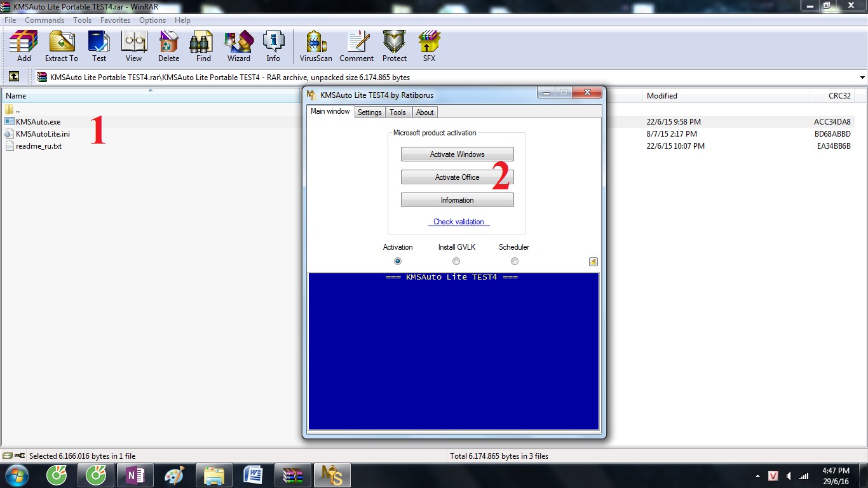Open the Favorites menu
The height and width of the screenshot is (488, 868).
(115, 20)
